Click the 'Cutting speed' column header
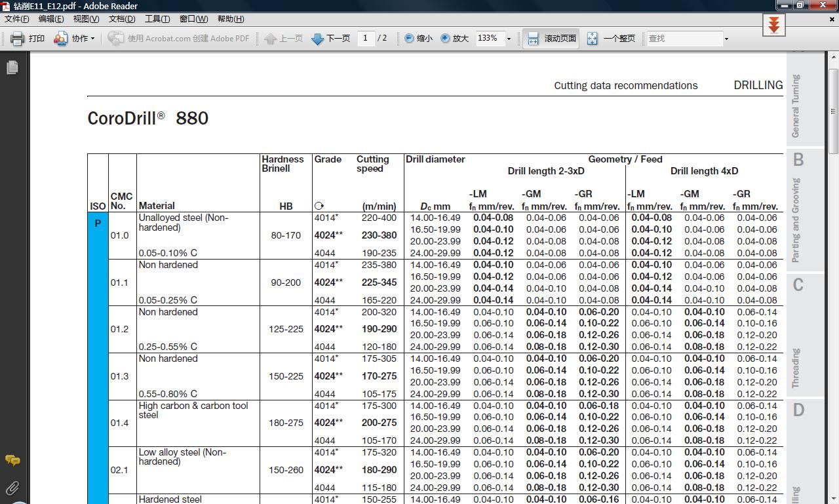 tap(372, 164)
